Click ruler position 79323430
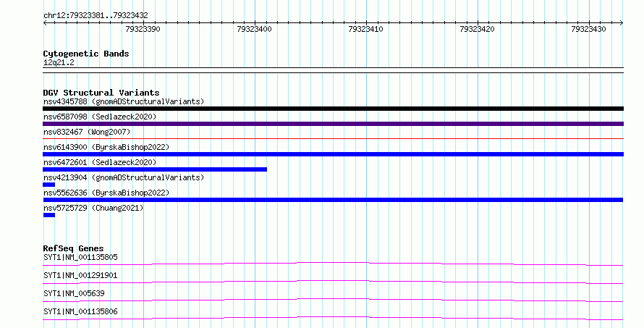The image size is (644, 328). click(588, 29)
